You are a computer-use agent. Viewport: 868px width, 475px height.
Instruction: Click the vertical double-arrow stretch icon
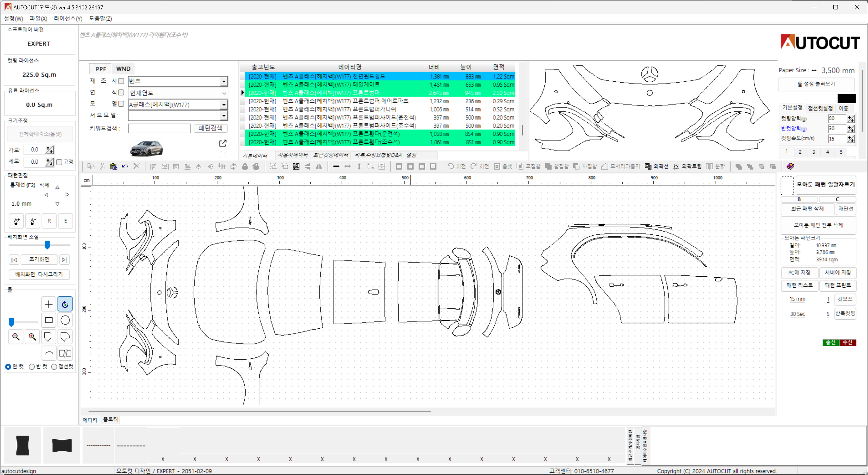(359, 166)
